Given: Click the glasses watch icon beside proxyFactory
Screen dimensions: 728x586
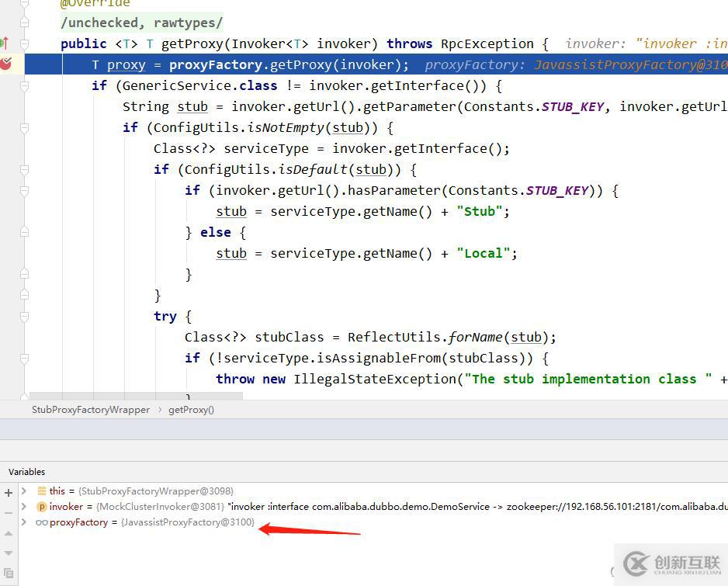Looking at the screenshot, I should click(x=42, y=522).
